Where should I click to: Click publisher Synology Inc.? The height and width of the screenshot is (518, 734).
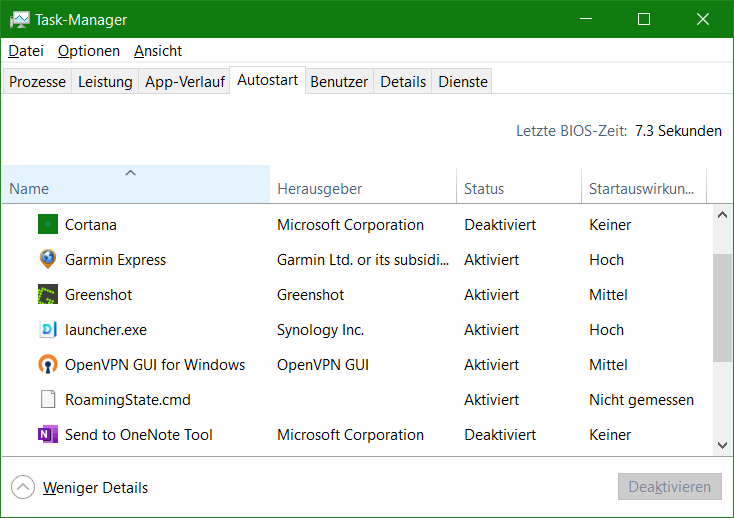click(320, 330)
